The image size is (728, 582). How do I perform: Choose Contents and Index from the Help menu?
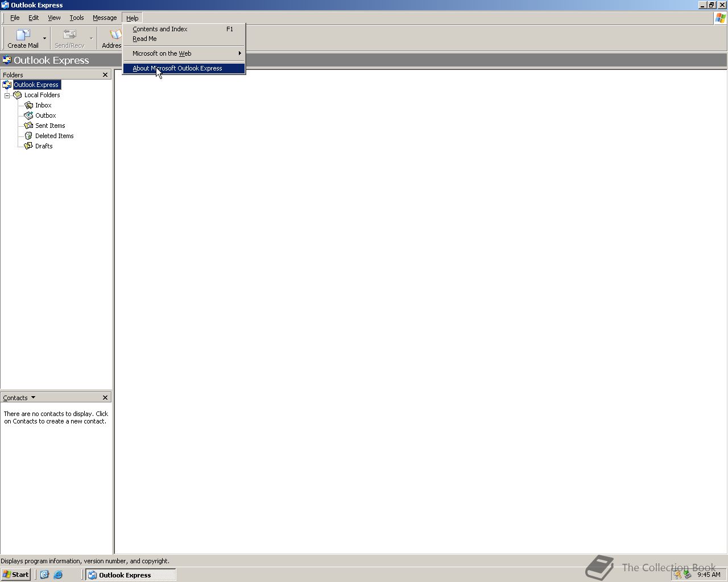pos(184,29)
